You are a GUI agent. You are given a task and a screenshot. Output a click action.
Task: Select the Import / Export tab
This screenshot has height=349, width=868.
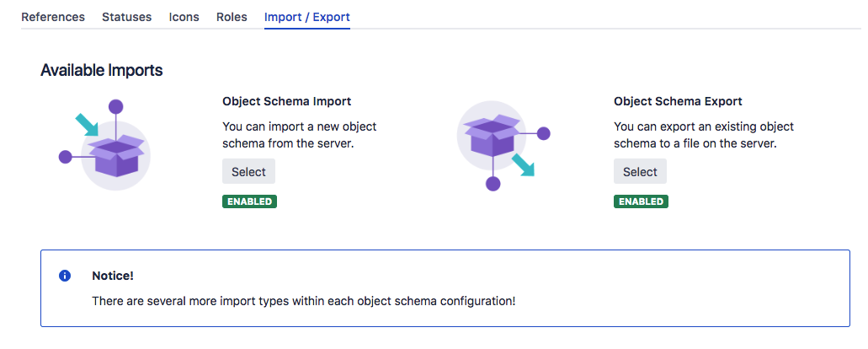[x=307, y=17]
